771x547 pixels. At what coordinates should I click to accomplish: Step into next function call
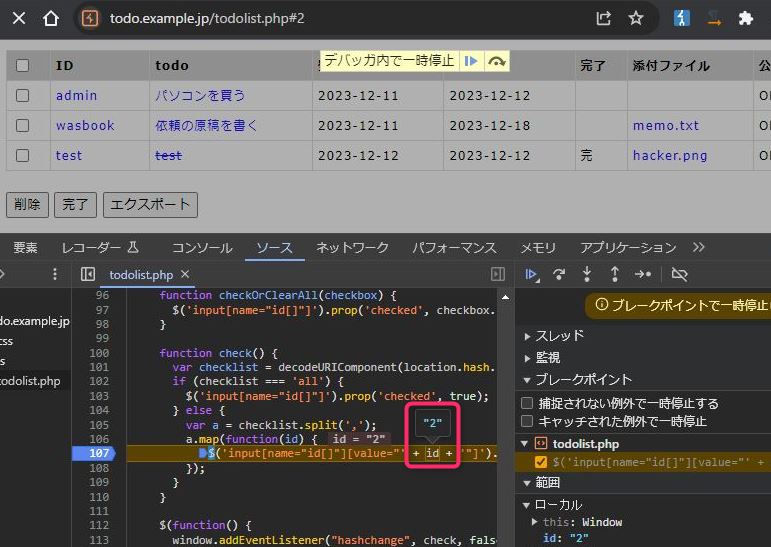point(587,274)
